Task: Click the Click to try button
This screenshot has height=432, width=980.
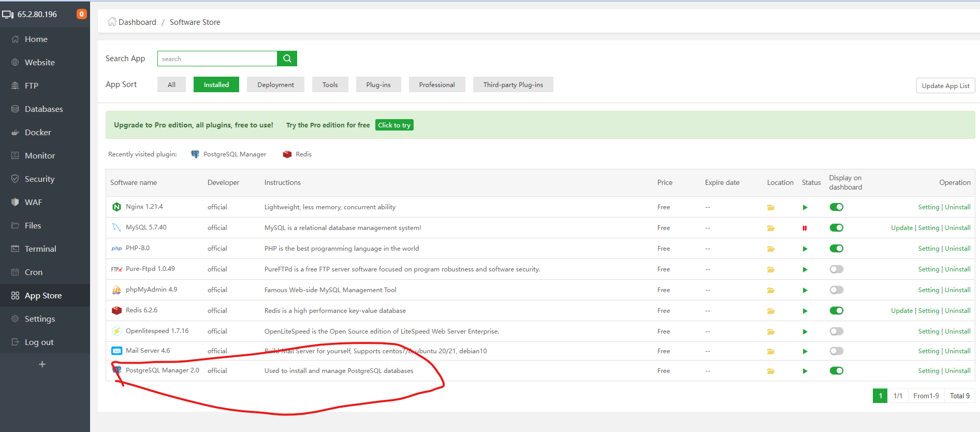Action: click(x=394, y=125)
